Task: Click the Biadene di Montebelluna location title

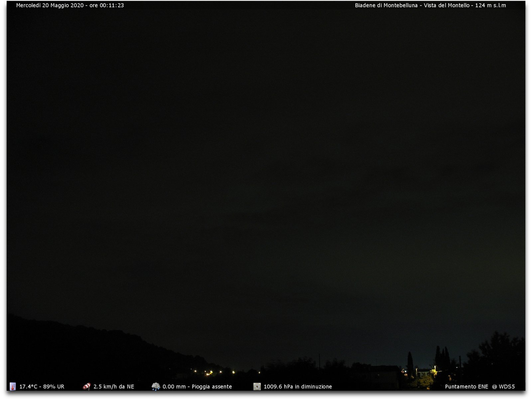Action: 386,5
